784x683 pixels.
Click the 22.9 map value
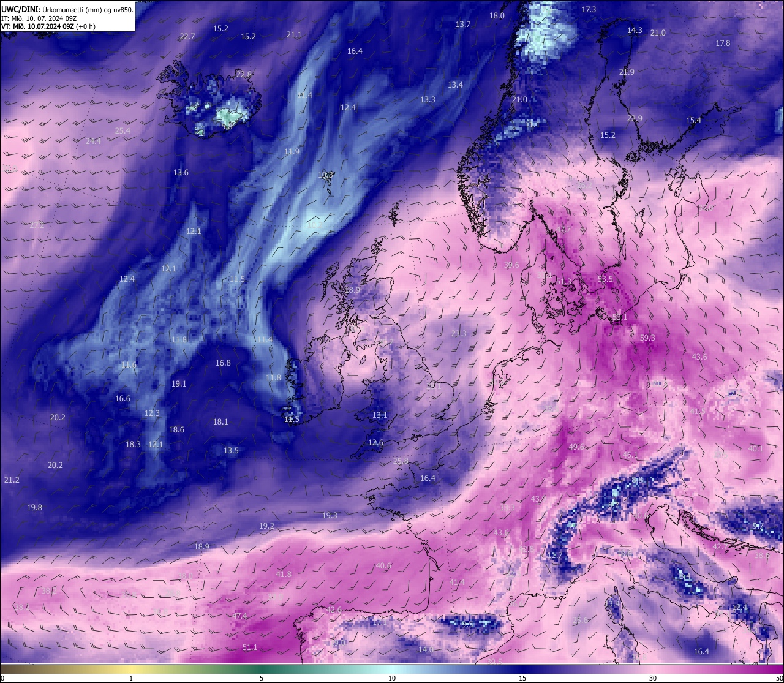coord(635,119)
